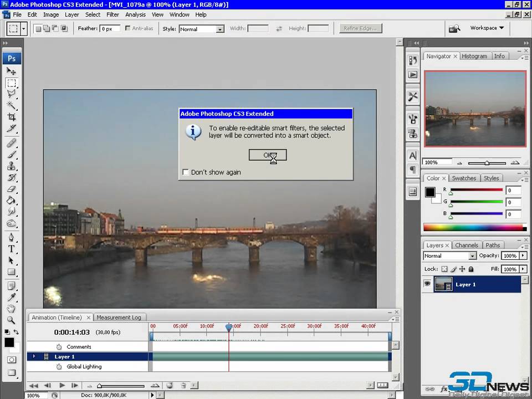Select the Slice tool
This screenshot has height=399, width=532.
[x=11, y=129]
